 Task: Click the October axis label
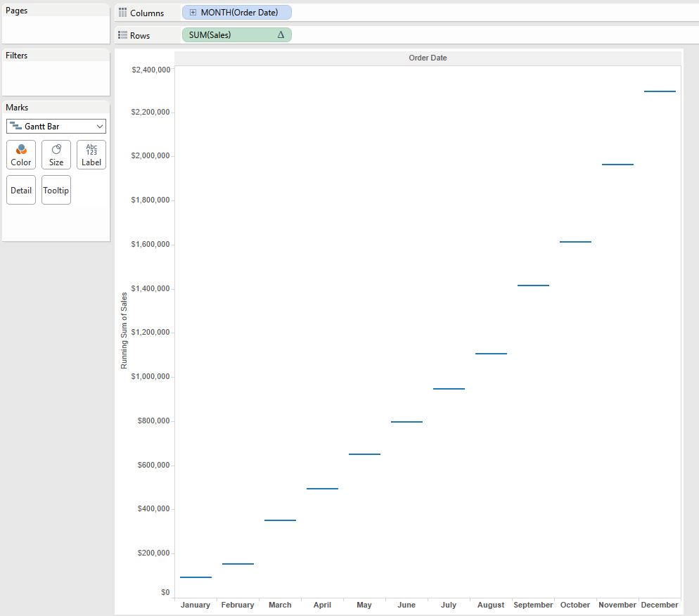[575, 605]
